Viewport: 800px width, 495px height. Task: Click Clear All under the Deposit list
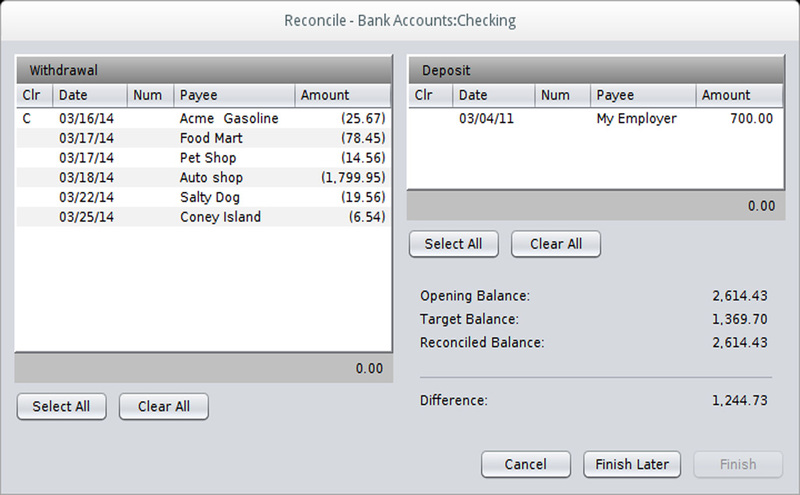[556, 244]
